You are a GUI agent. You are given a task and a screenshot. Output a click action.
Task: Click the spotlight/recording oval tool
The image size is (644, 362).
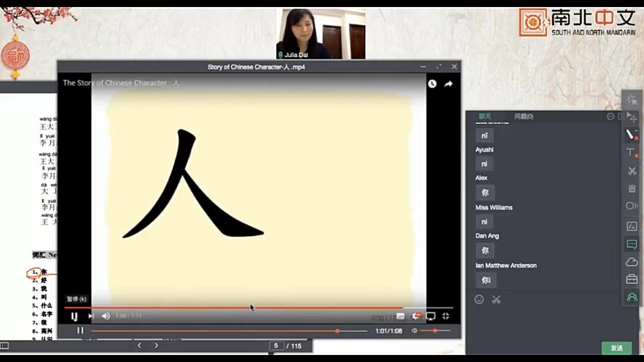[632, 206]
